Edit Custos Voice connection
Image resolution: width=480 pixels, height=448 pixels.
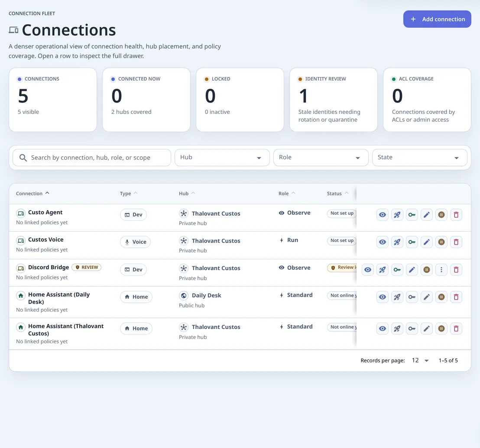coord(426,242)
